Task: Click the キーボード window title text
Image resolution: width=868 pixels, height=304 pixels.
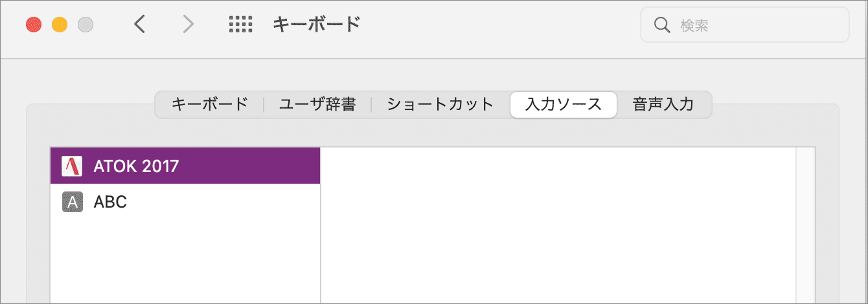Action: (316, 25)
